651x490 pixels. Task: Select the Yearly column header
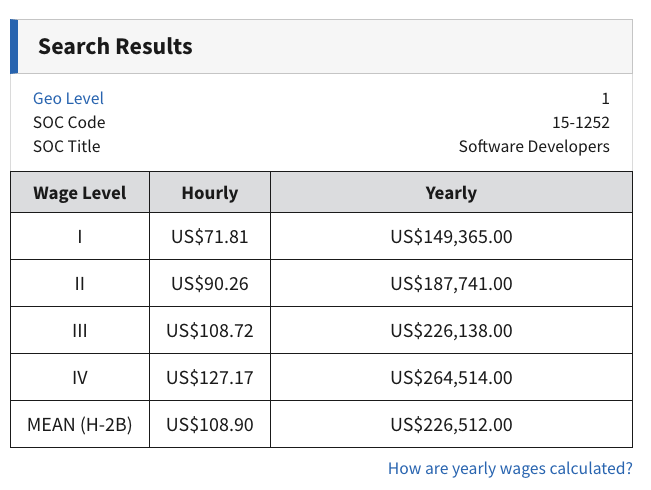coord(451,193)
